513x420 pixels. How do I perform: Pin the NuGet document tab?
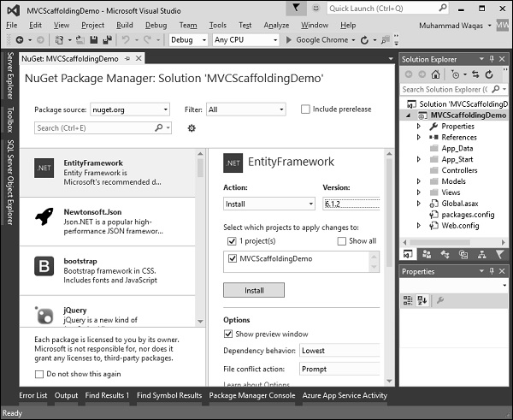(127, 59)
